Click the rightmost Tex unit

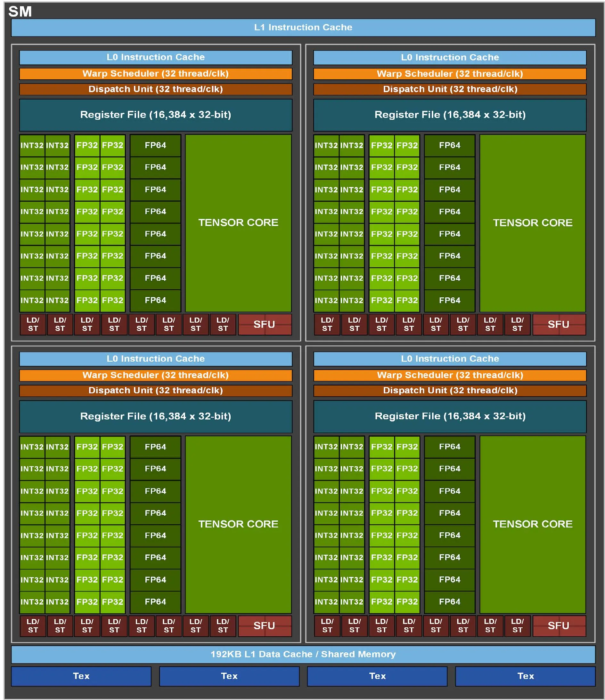525,676
